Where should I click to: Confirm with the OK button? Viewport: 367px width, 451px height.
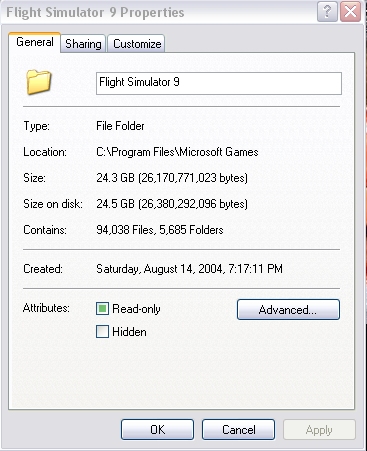[x=157, y=430]
